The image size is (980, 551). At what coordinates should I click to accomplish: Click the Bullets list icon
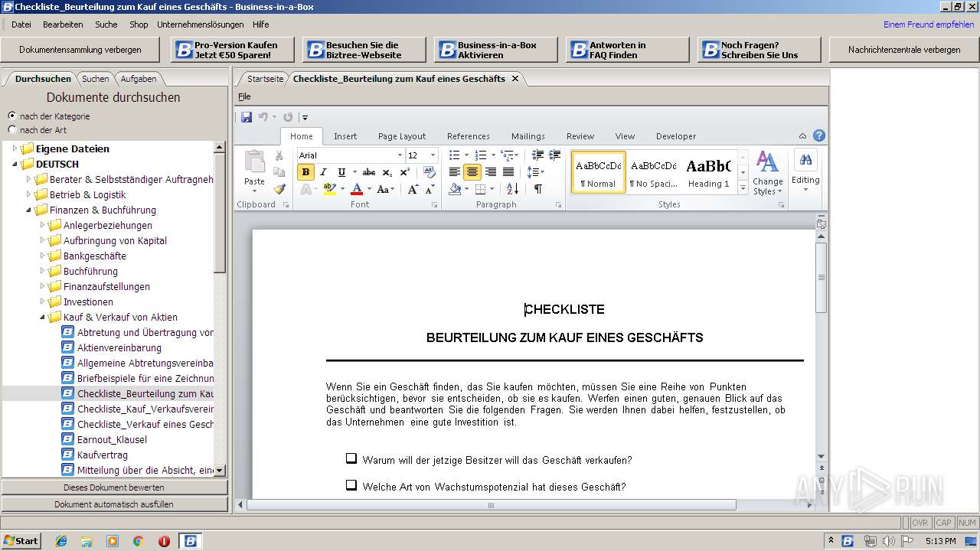click(454, 155)
